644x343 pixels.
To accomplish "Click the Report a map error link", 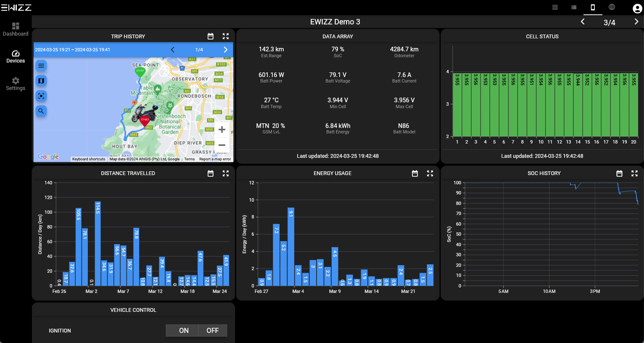I will tap(215, 159).
